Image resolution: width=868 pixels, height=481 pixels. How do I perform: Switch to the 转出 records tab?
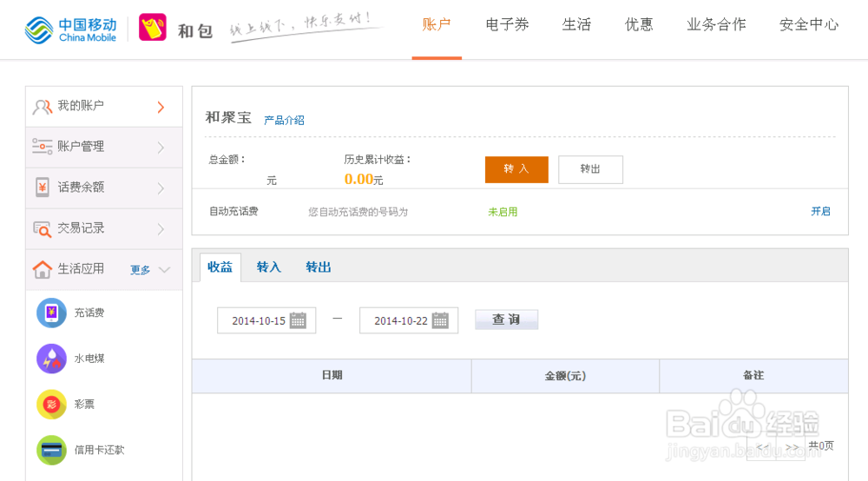[x=319, y=267]
